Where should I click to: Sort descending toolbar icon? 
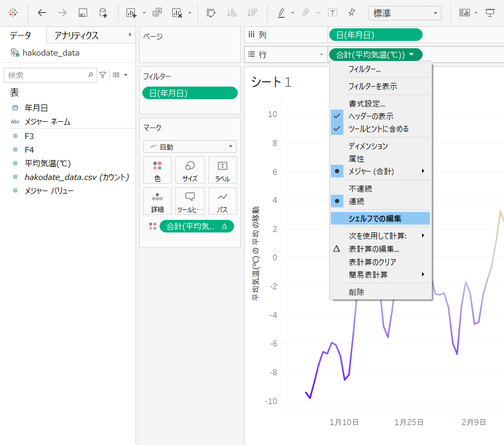pyautogui.click(x=253, y=13)
